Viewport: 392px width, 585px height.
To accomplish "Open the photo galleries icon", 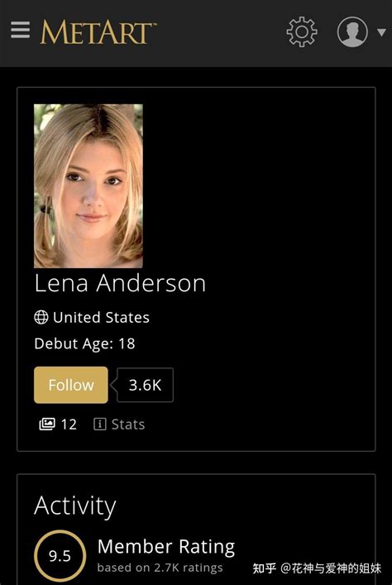I will [47, 424].
